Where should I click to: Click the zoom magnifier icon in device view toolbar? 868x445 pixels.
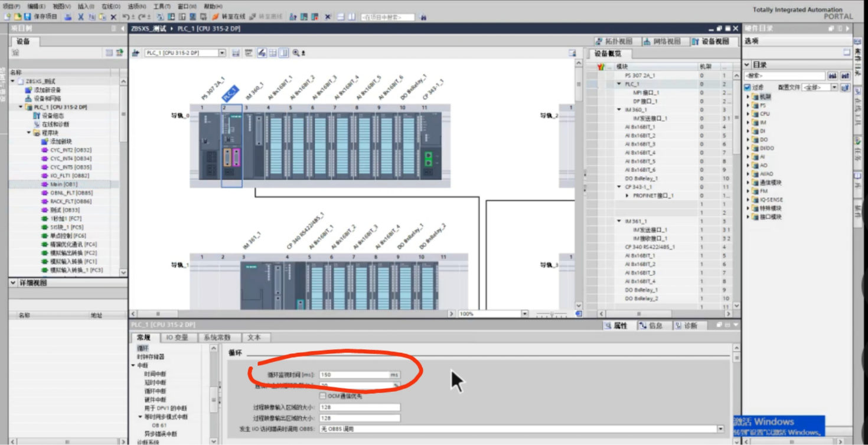296,53
